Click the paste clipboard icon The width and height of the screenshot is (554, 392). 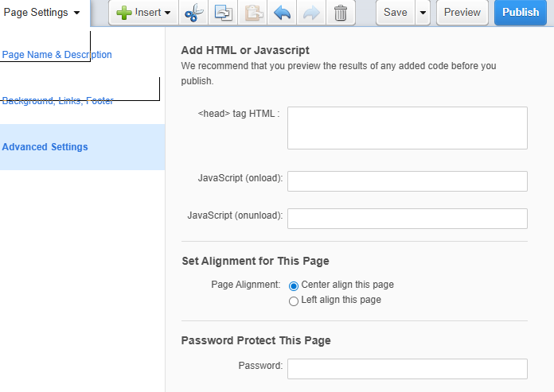pos(253,13)
